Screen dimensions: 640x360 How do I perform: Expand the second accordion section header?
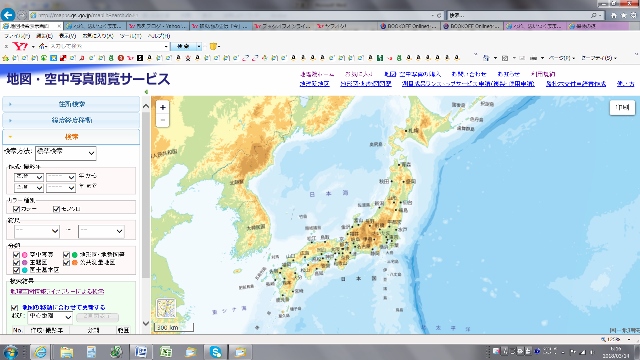point(71,120)
